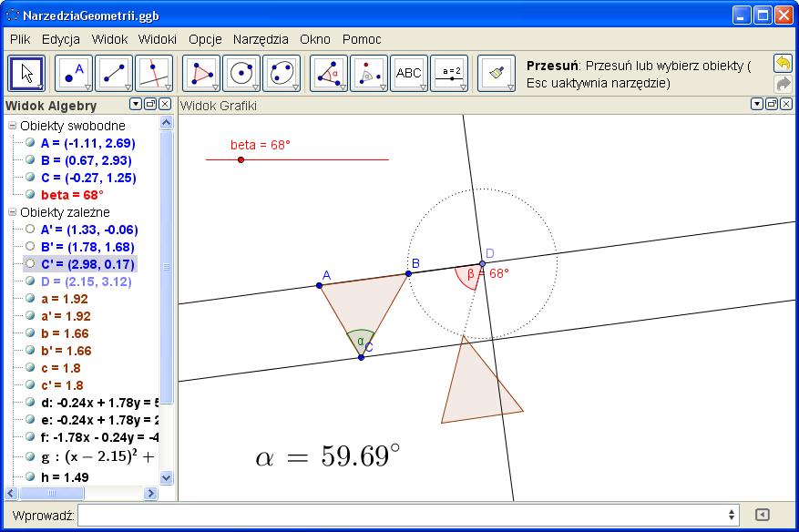Open Widok Grafiki in separate window
799x532 pixels.
(x=772, y=105)
